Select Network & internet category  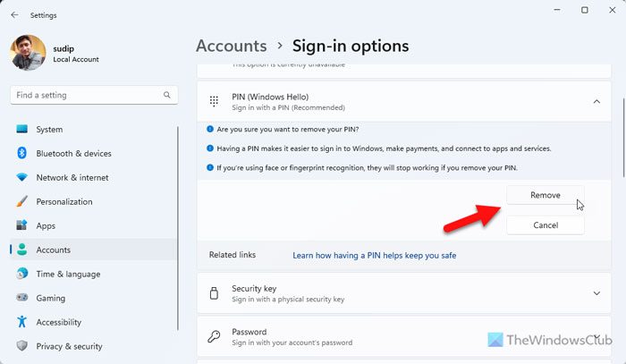tap(72, 178)
